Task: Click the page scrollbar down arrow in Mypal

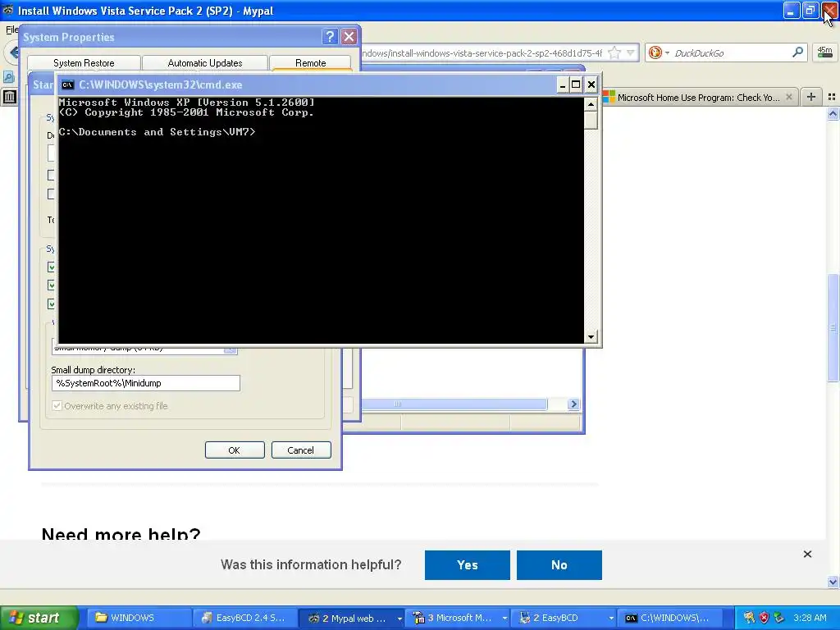Action: coord(833,582)
